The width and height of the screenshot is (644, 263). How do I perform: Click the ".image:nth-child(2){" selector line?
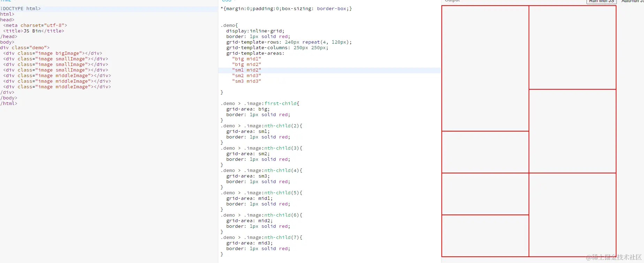pos(262,126)
